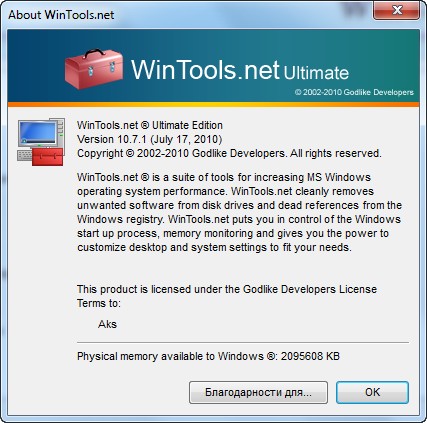Click the About WinTools.net title bar text
The width and height of the screenshot is (427, 423).
click(61, 15)
